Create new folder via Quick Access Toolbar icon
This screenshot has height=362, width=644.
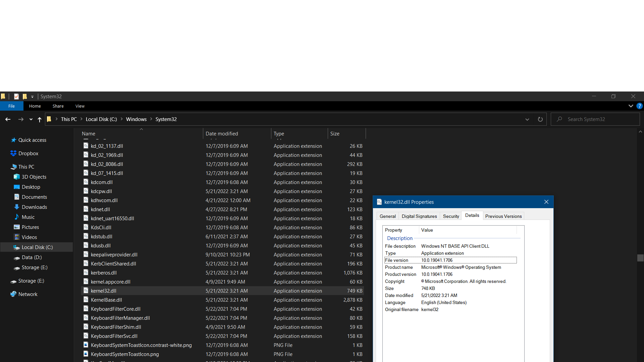pyautogui.click(x=24, y=96)
